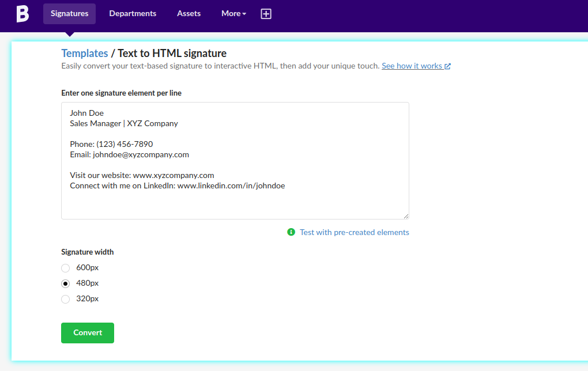Open the Departments section
This screenshot has height=371, width=588.
(x=133, y=13)
